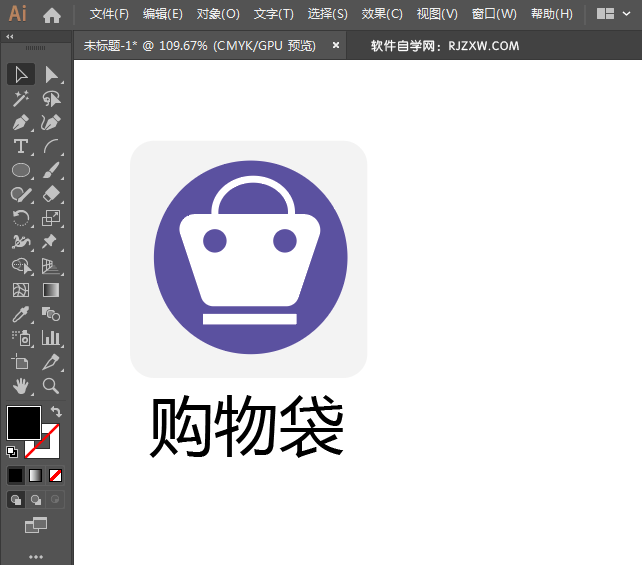Image resolution: width=642 pixels, height=565 pixels.
Task: Select the Hand tool
Action: point(21,386)
